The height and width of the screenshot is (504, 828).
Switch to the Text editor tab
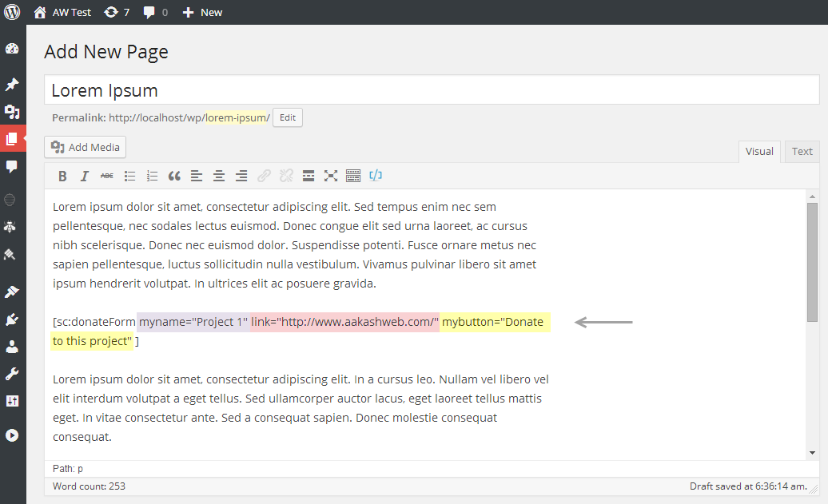[x=802, y=152]
